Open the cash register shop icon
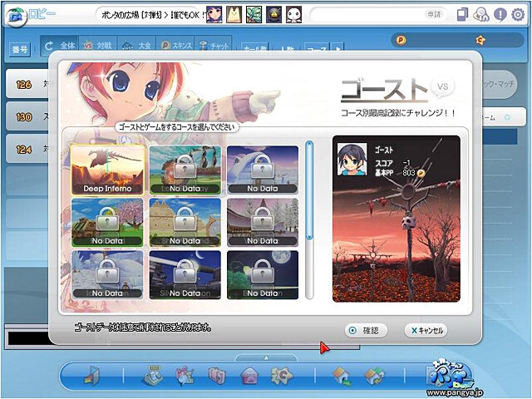 (154, 376)
